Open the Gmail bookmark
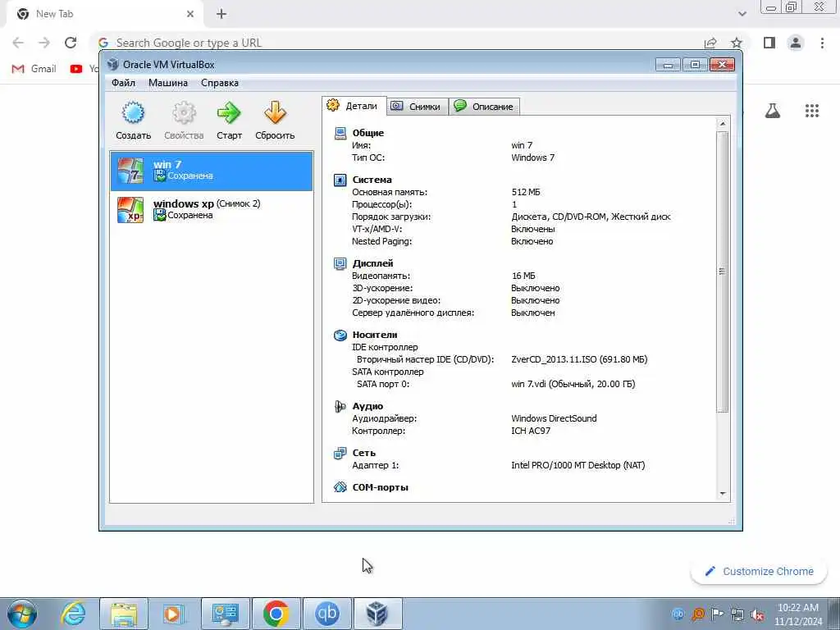The image size is (840, 630). coord(34,69)
